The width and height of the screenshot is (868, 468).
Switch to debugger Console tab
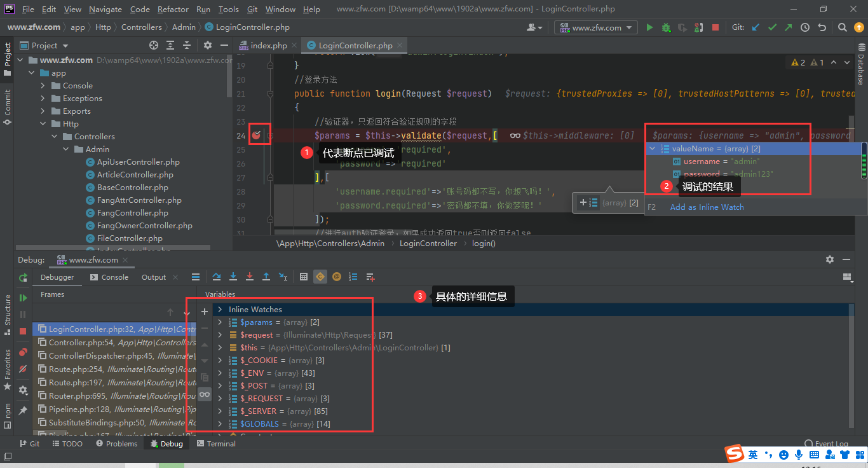click(x=109, y=277)
